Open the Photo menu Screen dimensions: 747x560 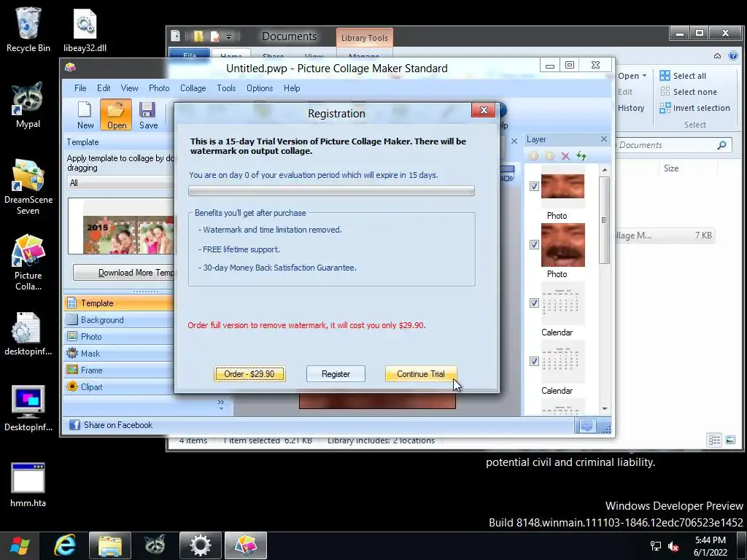tap(159, 88)
